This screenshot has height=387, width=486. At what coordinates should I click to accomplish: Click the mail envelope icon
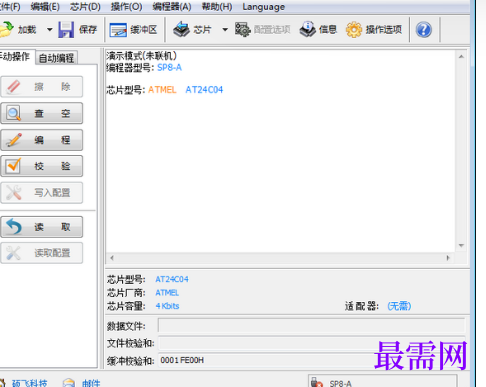(69, 383)
